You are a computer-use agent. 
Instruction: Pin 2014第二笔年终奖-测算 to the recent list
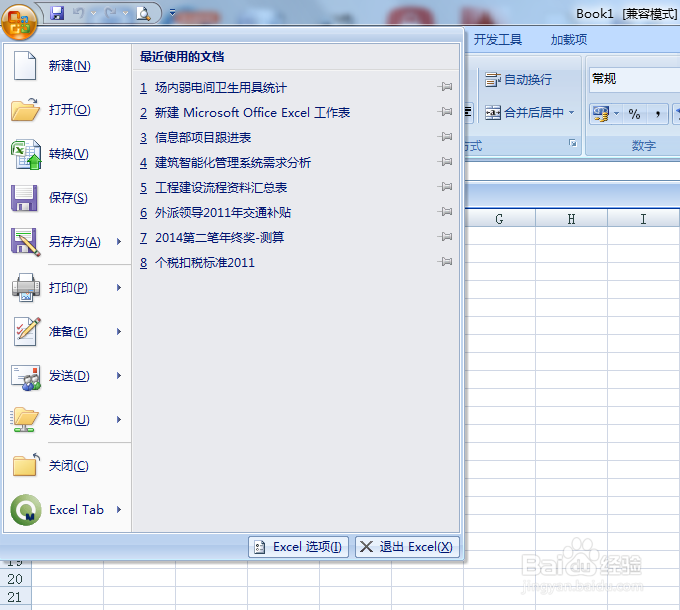[x=445, y=237]
